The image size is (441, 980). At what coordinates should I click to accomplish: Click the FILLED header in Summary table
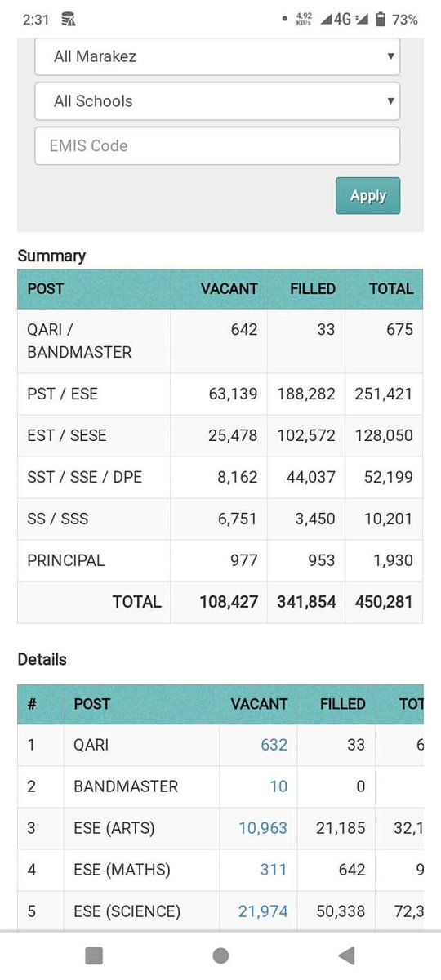click(x=313, y=289)
